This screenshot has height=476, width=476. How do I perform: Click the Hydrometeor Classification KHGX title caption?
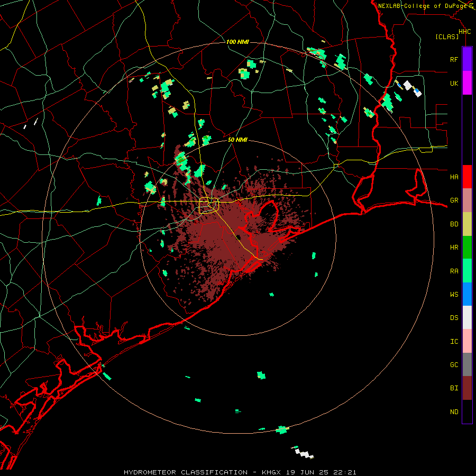[x=240, y=472]
